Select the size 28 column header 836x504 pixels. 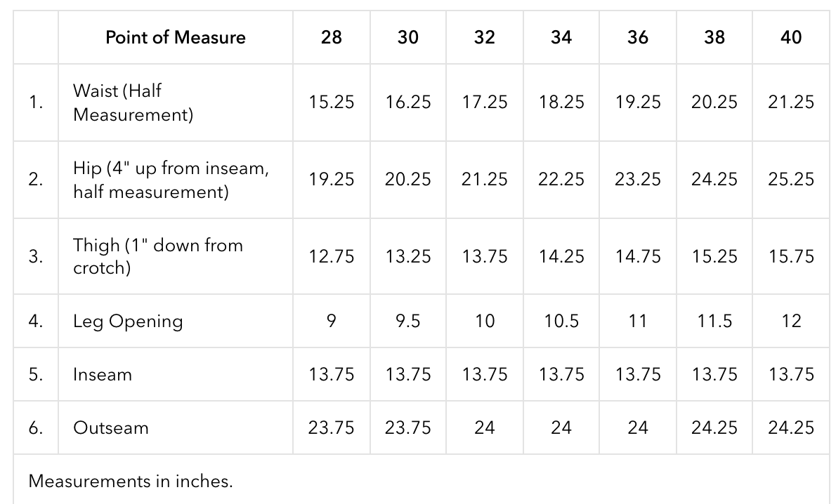[331, 37]
